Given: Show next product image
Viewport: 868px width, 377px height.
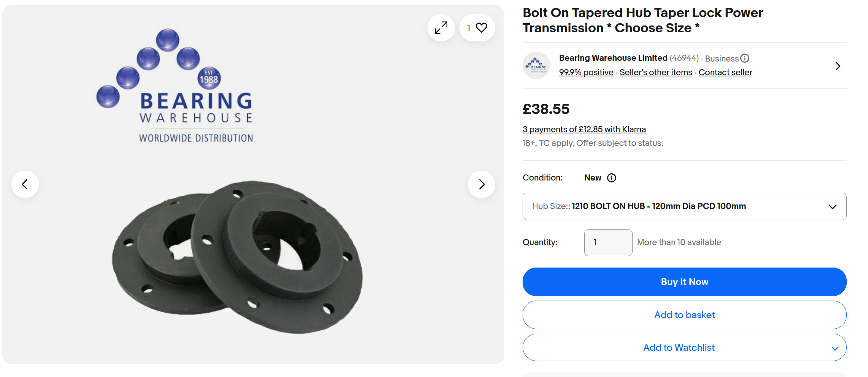Looking at the screenshot, I should (x=482, y=184).
